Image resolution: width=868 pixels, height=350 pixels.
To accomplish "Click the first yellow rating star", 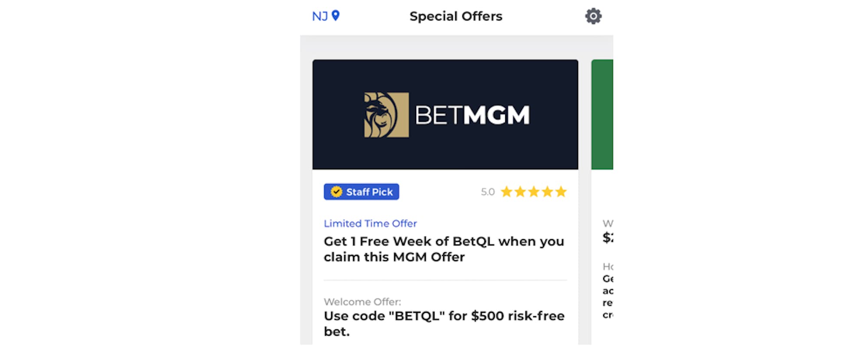I will coord(506,192).
